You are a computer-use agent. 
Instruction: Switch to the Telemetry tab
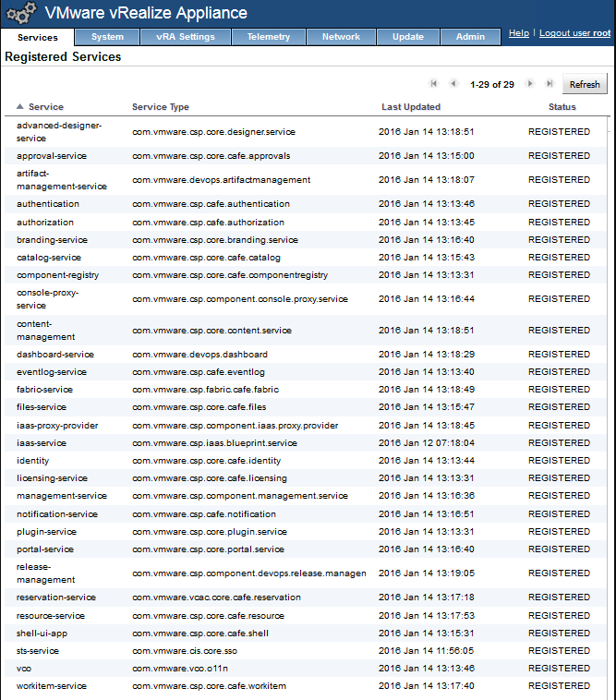pos(268,37)
